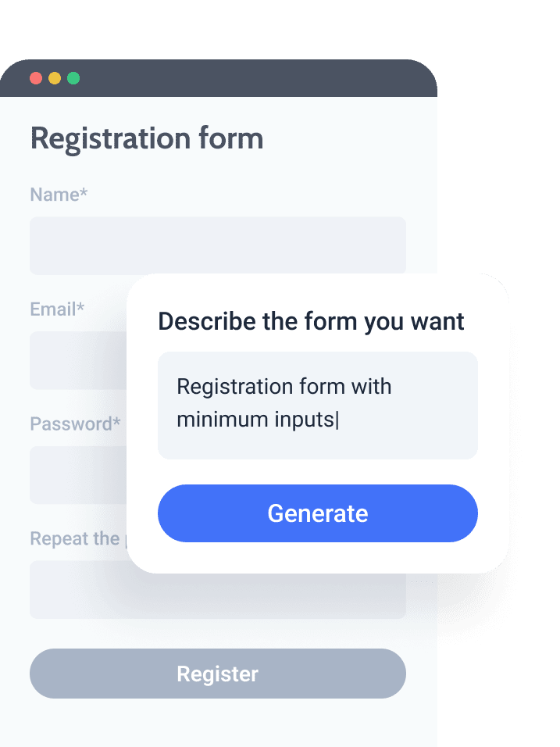
Task: Click the yellow traffic light dot
Action: [x=54, y=78]
